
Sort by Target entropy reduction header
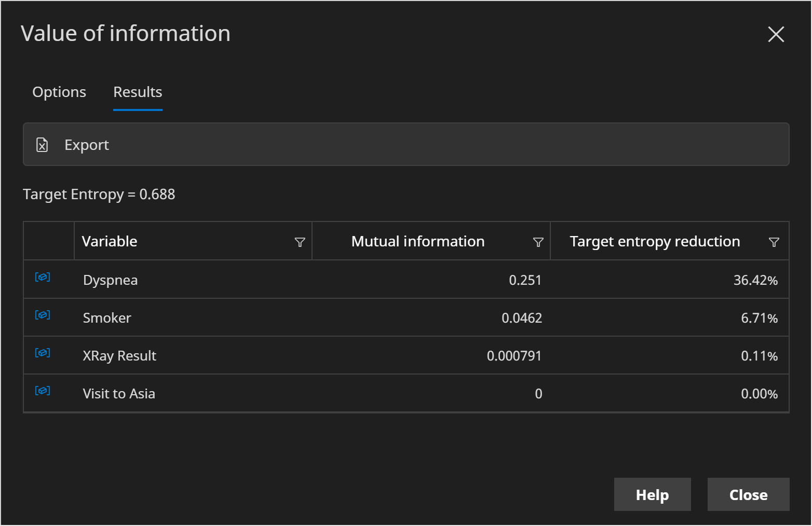point(654,242)
